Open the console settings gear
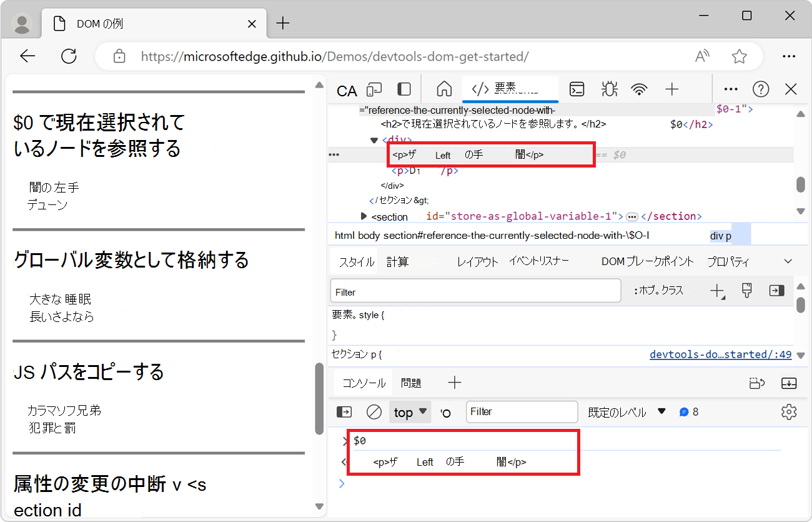The height and width of the screenshot is (522, 812). pos(789,411)
